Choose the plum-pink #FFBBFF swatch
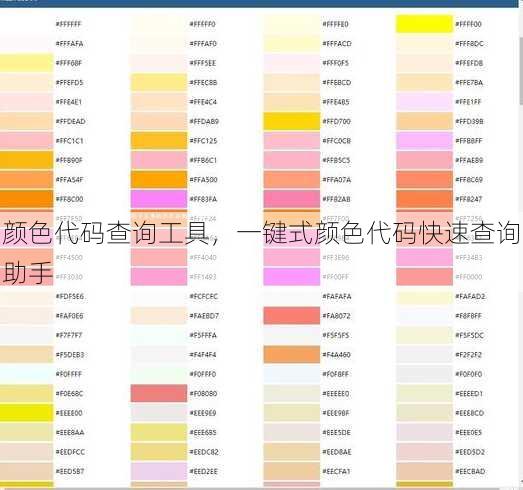523x490 pixels. coord(424,140)
